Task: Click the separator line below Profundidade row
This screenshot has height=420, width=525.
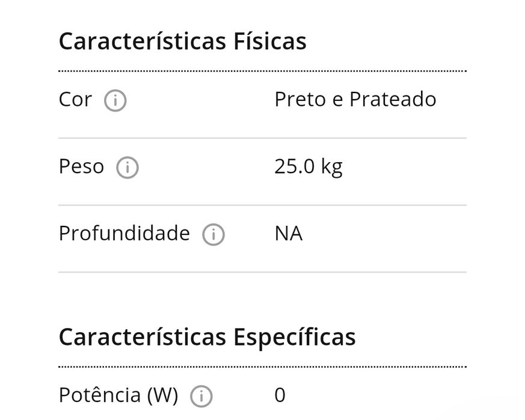Action: click(x=262, y=272)
